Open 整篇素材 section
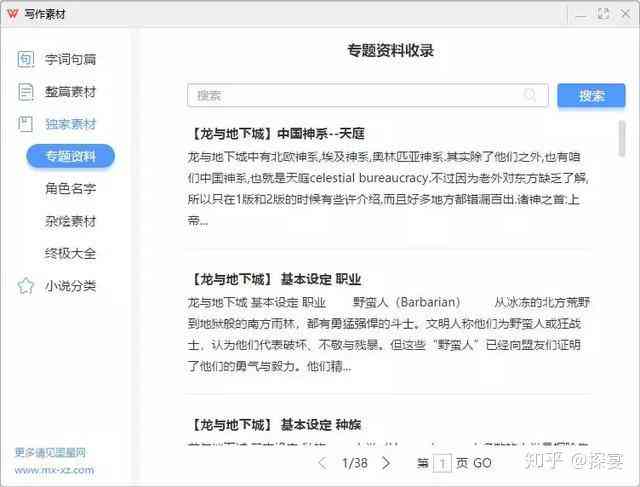The width and height of the screenshot is (640, 487). click(x=71, y=91)
